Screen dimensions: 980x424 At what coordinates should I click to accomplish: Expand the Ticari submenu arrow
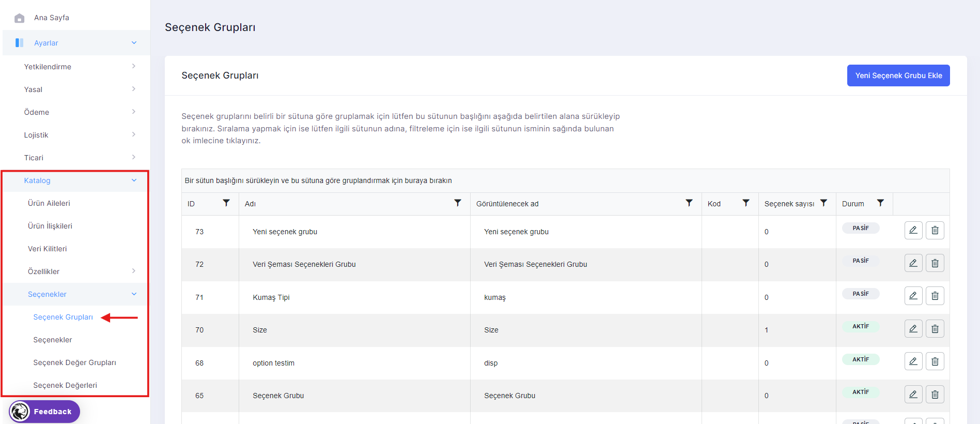tap(134, 157)
